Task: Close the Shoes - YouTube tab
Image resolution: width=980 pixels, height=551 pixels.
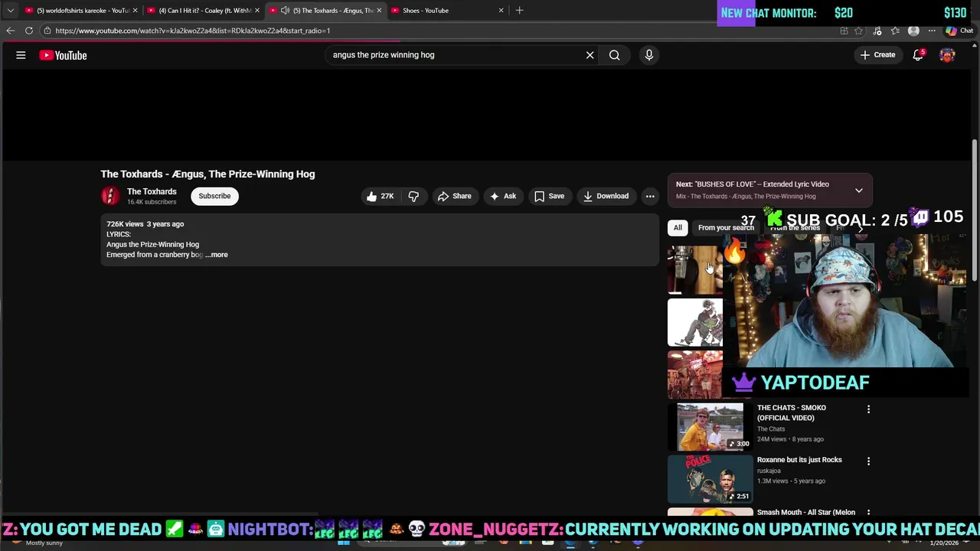Action: pos(501,11)
